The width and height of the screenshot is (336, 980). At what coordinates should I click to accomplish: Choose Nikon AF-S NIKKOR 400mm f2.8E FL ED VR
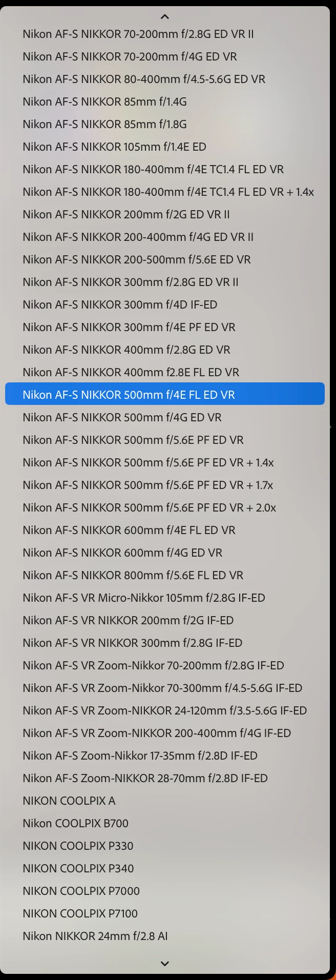click(165, 372)
